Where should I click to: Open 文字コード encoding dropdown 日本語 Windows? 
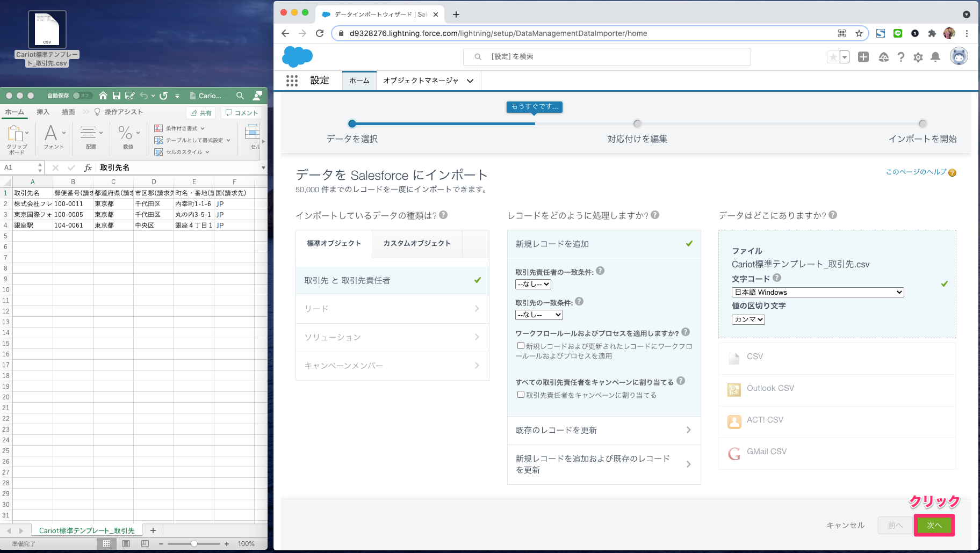click(818, 292)
